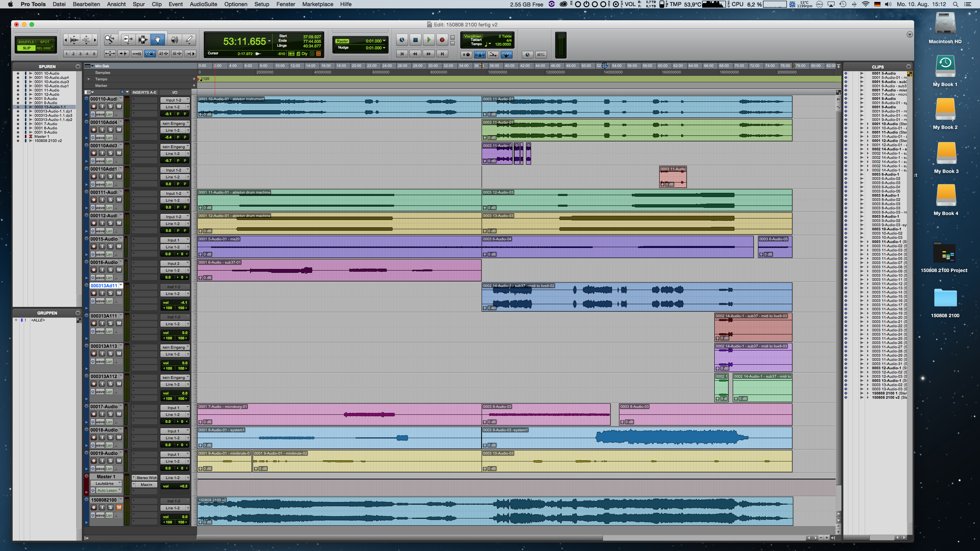Toggle input monitoring on 000111-Audi track

[x=102, y=200]
